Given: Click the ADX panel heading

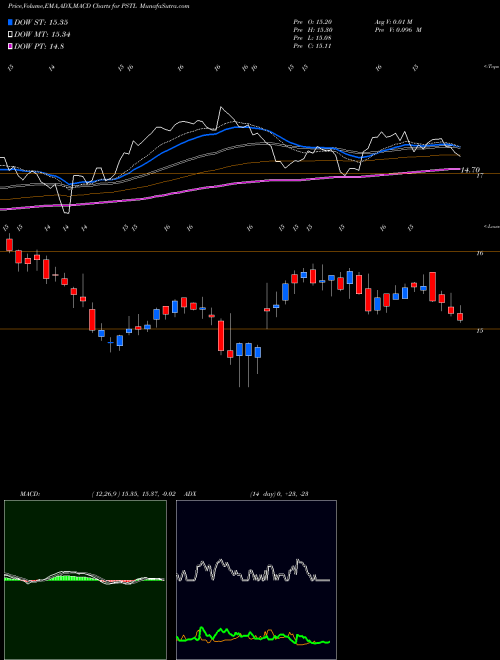Looking at the screenshot, I should tap(190, 494).
